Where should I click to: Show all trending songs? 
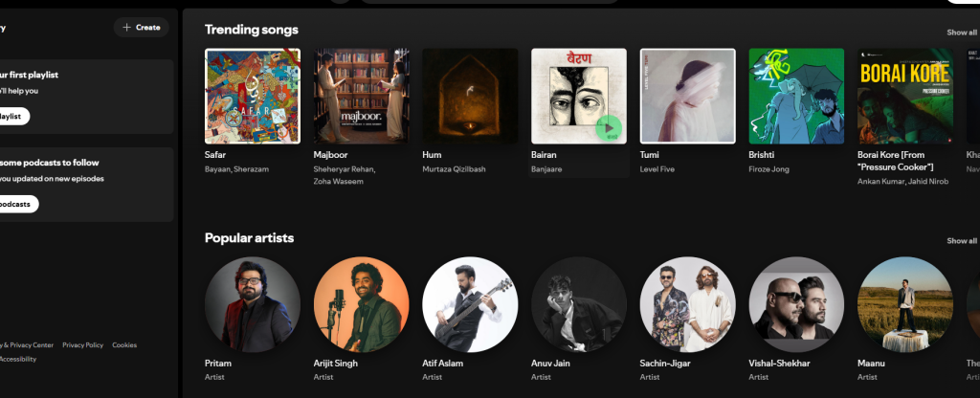[x=961, y=33]
